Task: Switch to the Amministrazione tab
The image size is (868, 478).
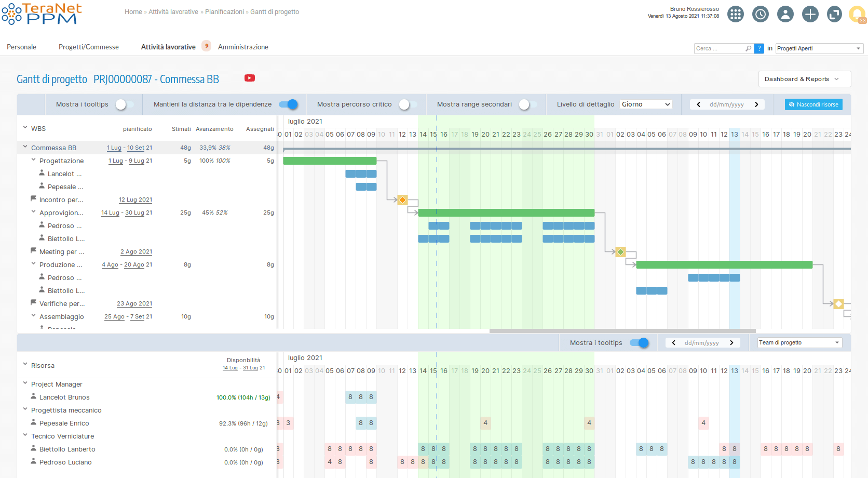Action: [x=243, y=47]
